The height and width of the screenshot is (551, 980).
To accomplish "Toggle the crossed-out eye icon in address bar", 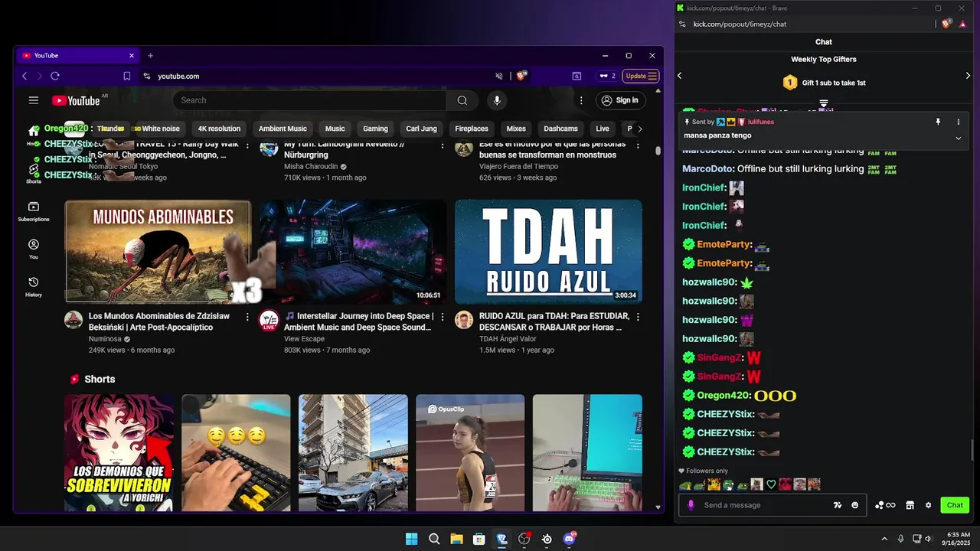I will point(499,76).
